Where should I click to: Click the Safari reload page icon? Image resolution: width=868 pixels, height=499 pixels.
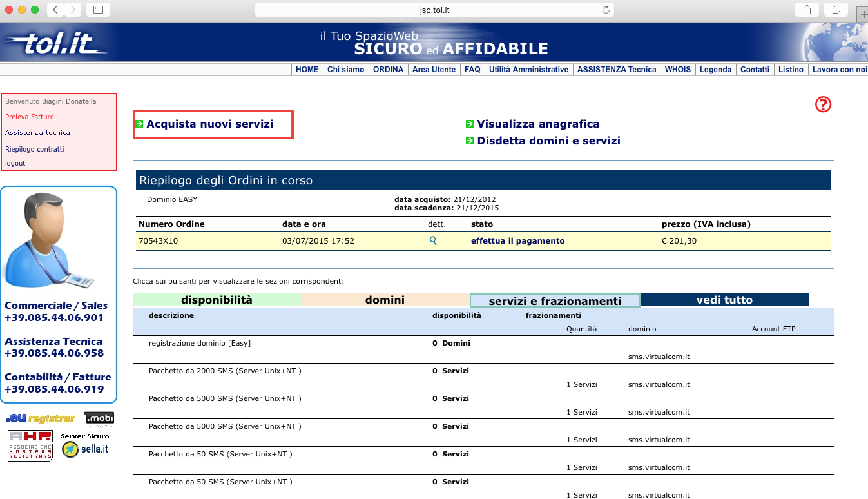(606, 10)
